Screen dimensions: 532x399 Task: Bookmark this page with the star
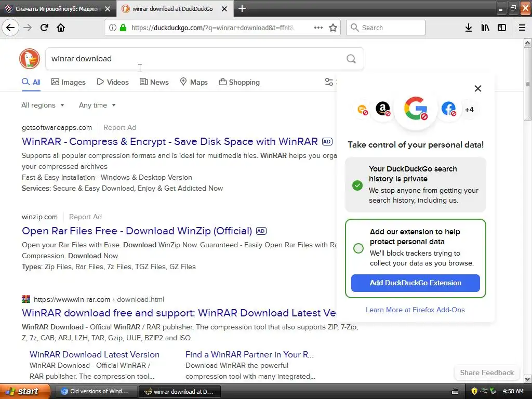[333, 28]
